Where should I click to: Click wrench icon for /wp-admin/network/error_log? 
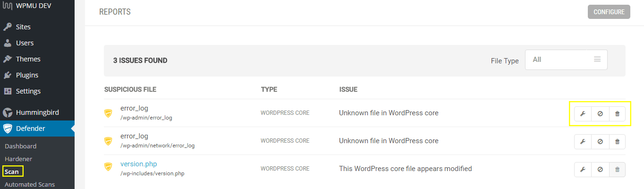[x=583, y=141]
